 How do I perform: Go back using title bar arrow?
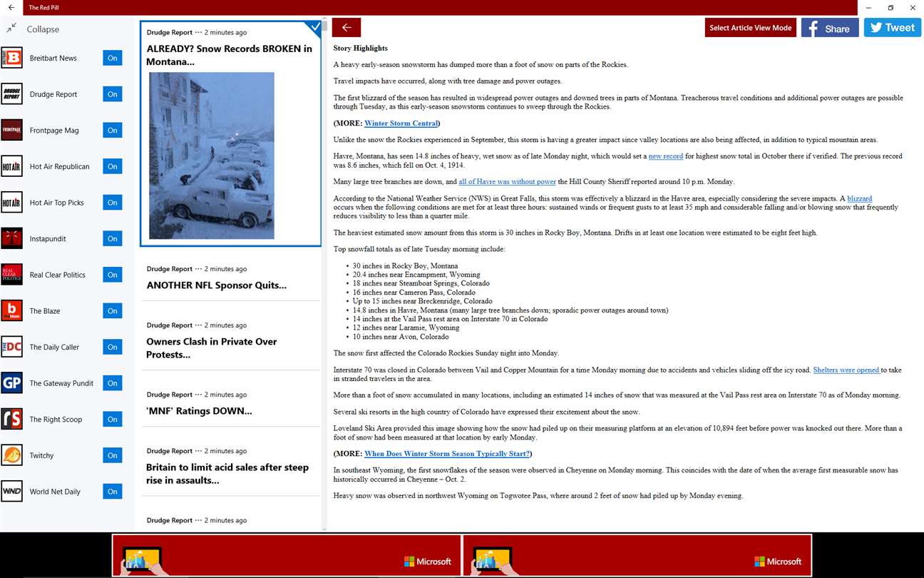coord(11,7)
